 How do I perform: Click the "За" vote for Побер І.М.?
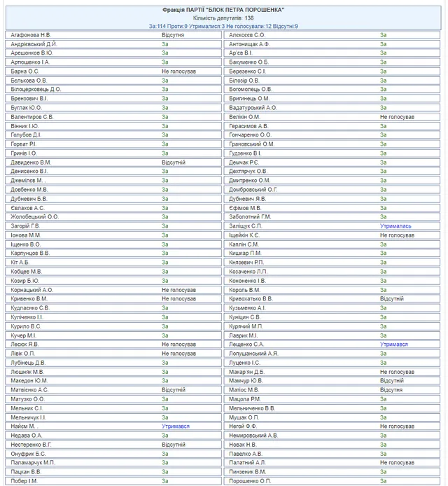click(x=164, y=481)
